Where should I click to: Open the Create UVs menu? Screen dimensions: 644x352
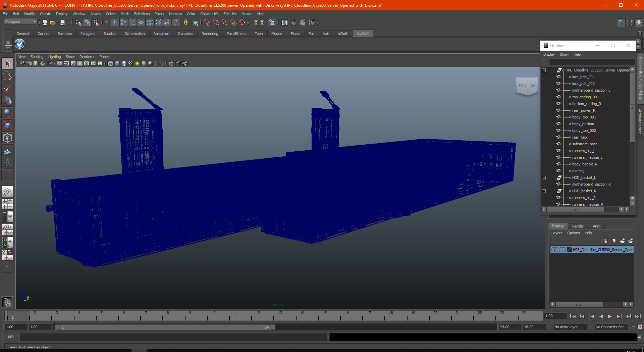(x=209, y=14)
